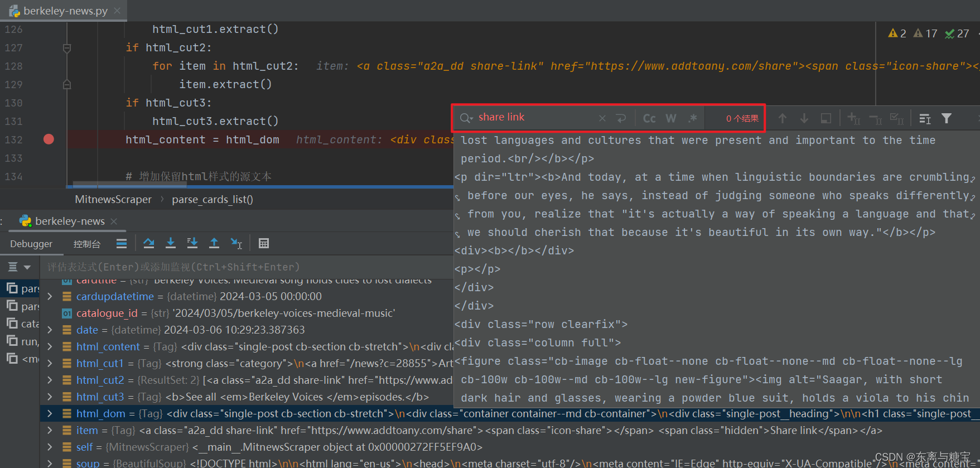Toggle Words (W) option in search
The height and width of the screenshot is (468, 980).
[671, 118]
